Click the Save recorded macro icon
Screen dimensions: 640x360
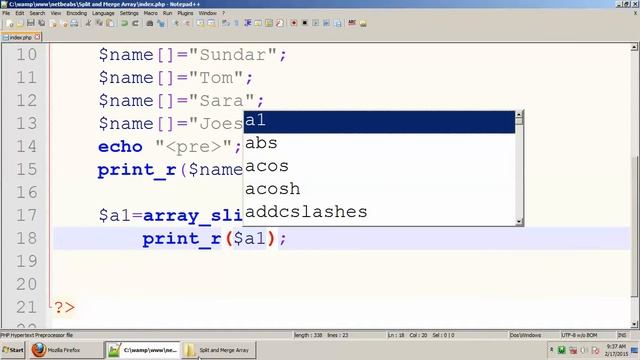pyautogui.click(x=338, y=23)
